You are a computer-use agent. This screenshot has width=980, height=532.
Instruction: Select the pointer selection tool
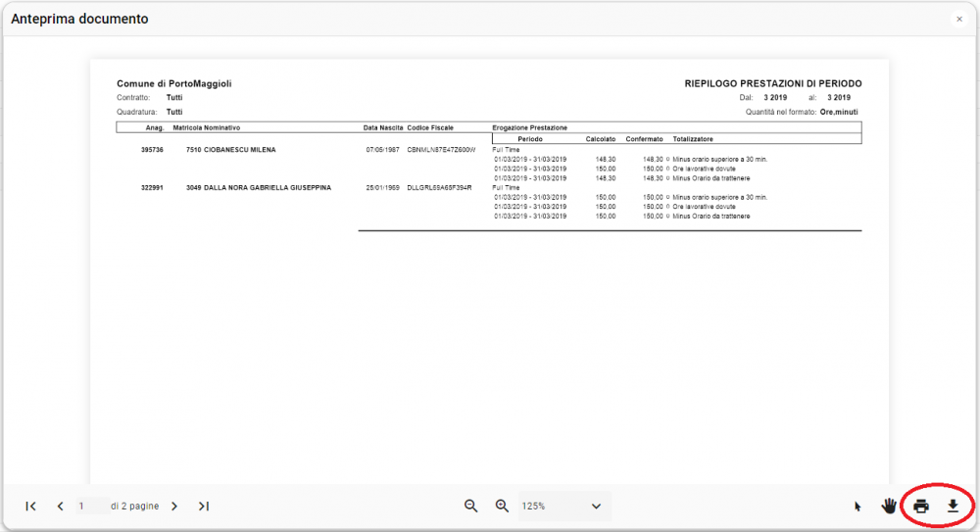[x=857, y=507]
